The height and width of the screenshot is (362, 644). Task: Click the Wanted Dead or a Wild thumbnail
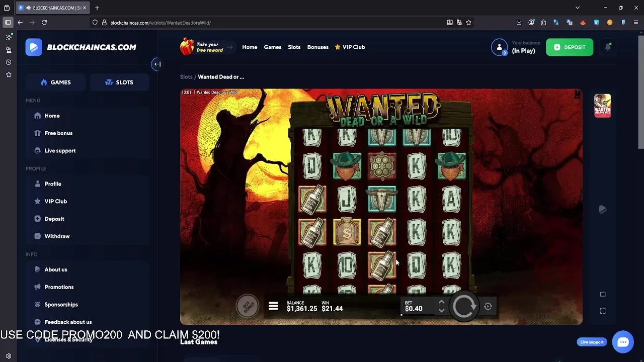coord(602,105)
